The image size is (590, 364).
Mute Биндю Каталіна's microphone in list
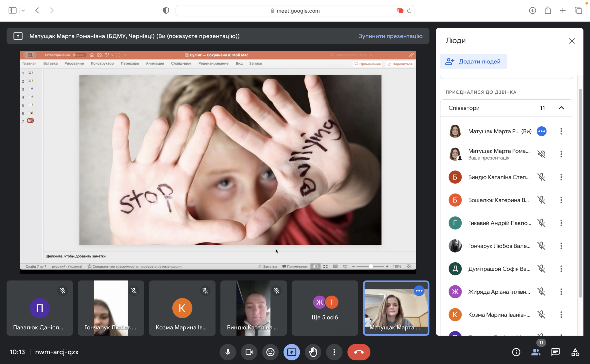pyautogui.click(x=541, y=177)
